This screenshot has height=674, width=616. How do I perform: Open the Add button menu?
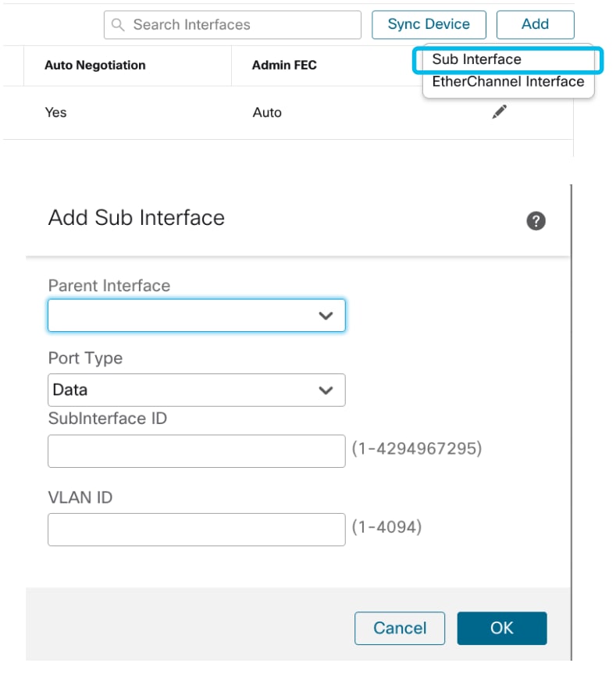click(536, 24)
